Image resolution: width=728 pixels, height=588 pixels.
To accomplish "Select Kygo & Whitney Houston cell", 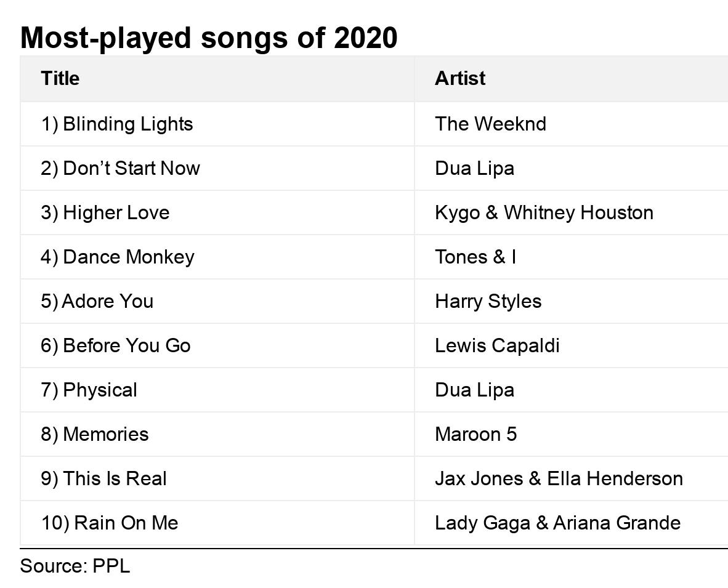I will pos(544,212).
